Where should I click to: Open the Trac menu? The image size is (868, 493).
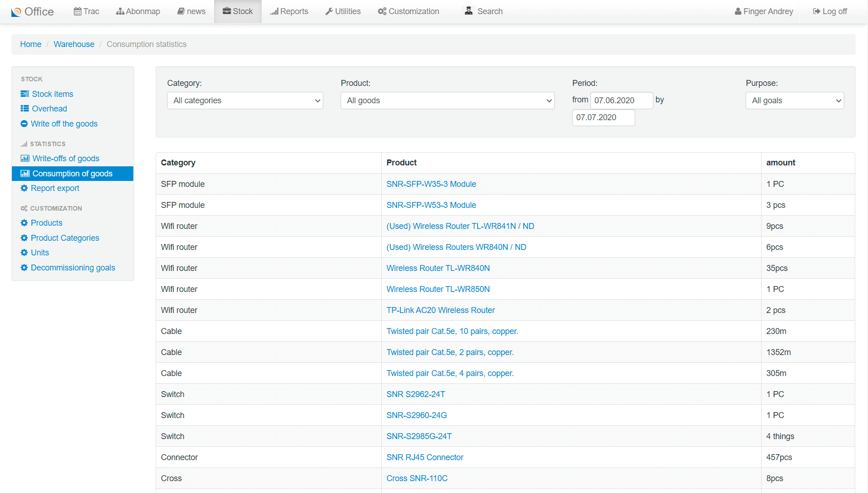tap(87, 11)
